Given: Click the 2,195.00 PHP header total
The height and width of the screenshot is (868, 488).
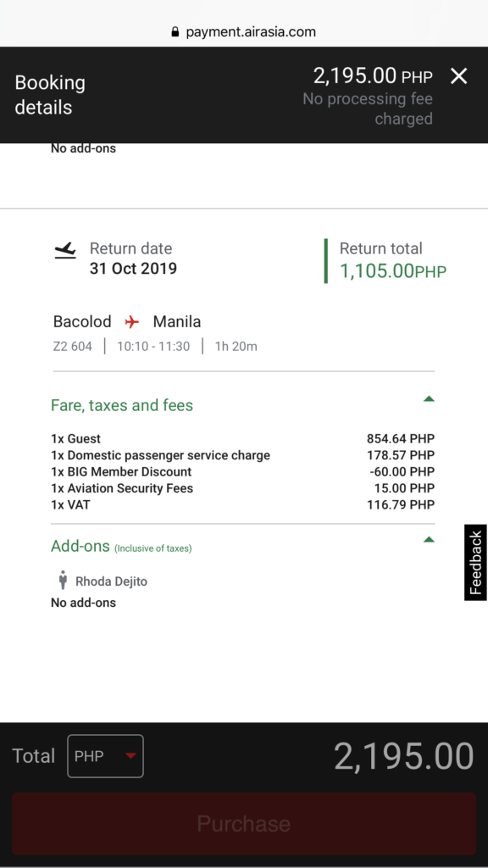Looking at the screenshot, I should 373,75.
